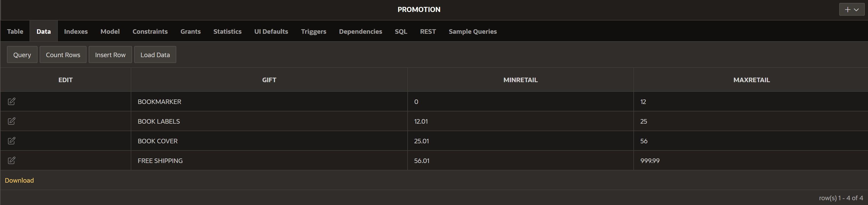Click the Load Data button
Screen dimensions: 868x205
(x=155, y=55)
